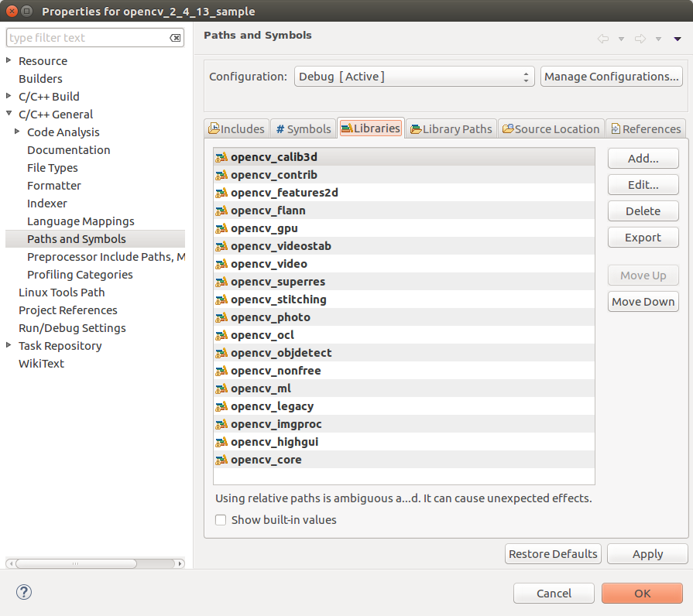Switch to the Library Paths tab
This screenshot has height=616, width=693.
click(451, 128)
